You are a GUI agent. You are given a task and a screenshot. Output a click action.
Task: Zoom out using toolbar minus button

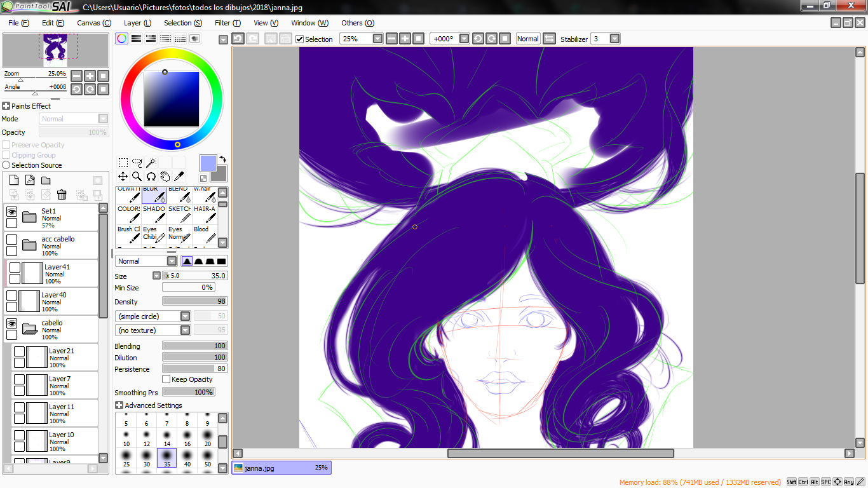391,39
